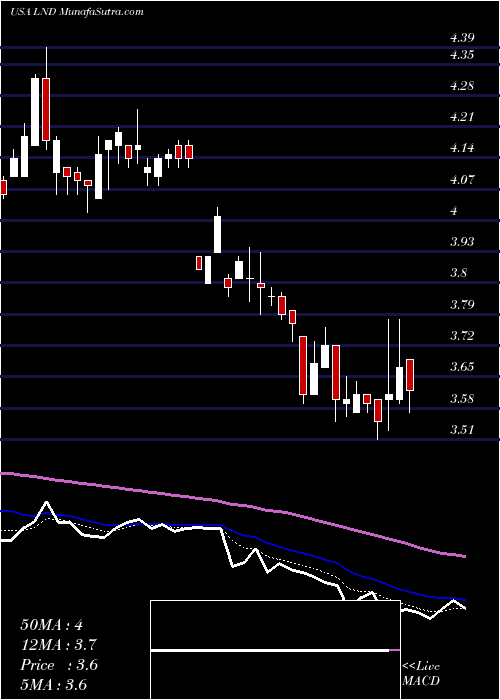Screen dimensions: 500x700
Task: Click the '5MA : 3.6' legend value
Action: [54, 685]
